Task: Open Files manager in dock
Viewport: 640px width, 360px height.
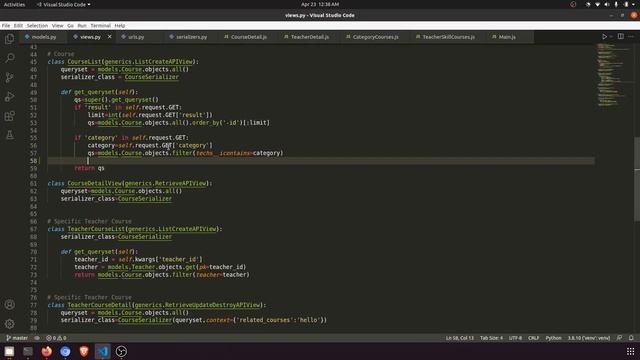Action: click(9, 351)
